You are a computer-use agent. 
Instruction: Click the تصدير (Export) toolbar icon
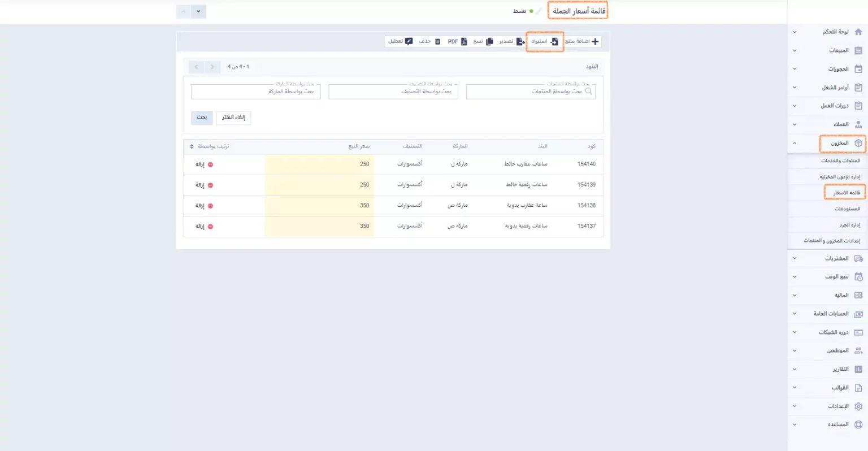(520, 42)
